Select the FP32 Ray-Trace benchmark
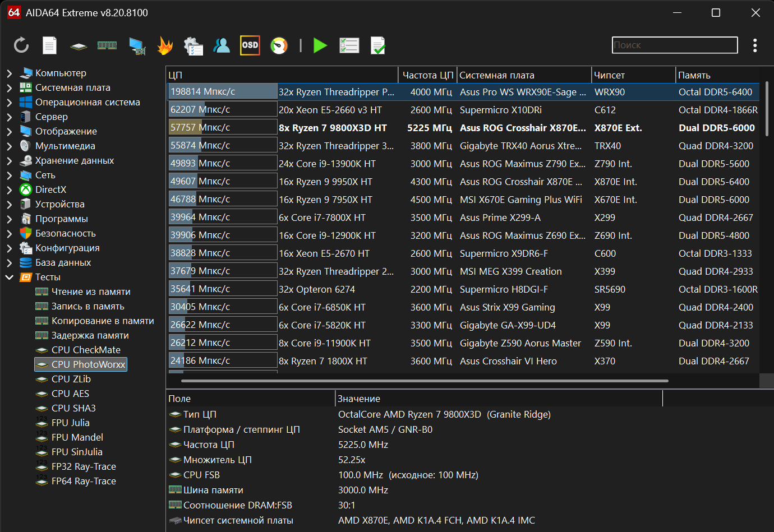 [x=84, y=466]
